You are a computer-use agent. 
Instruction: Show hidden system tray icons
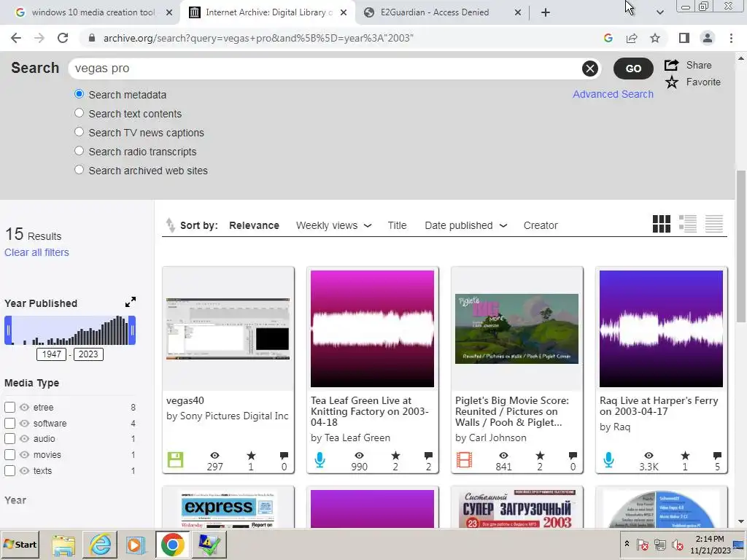coord(627,544)
